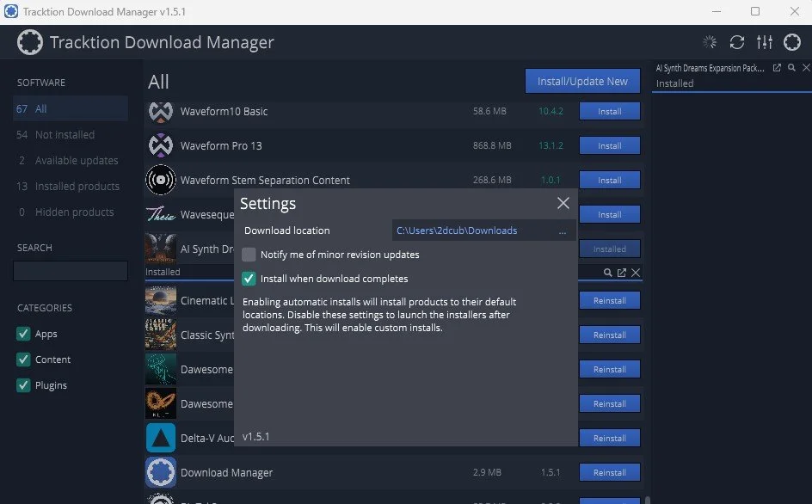This screenshot has width=812, height=504.
Task: Select the Installed products filter
Action: [71, 186]
